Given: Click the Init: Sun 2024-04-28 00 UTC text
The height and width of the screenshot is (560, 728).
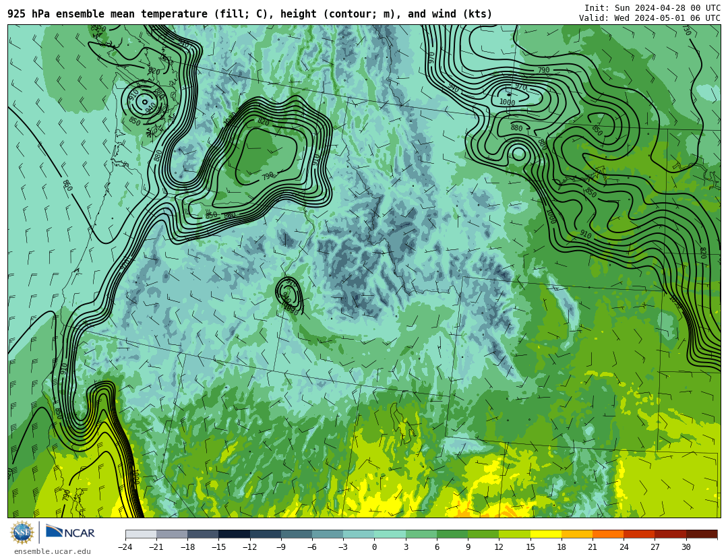Looking at the screenshot, I should pyautogui.click(x=652, y=8).
